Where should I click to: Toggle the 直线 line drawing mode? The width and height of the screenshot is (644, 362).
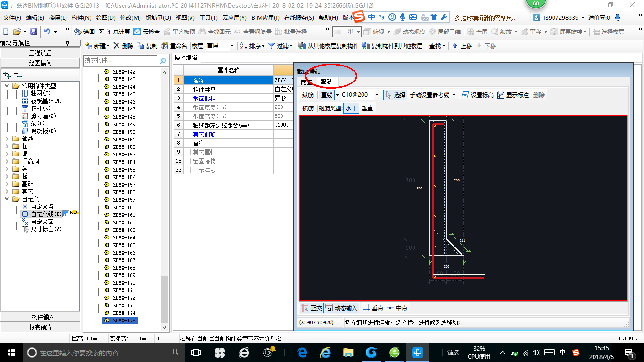coord(327,95)
